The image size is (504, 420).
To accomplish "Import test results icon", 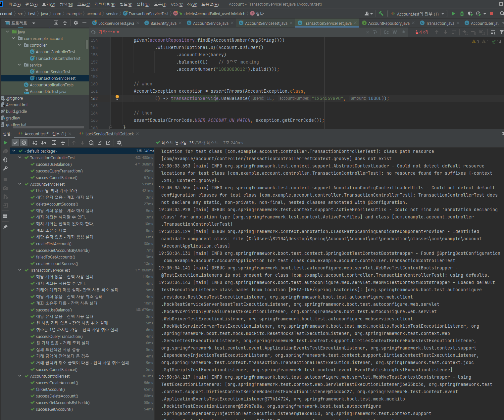I will tap(100, 143).
